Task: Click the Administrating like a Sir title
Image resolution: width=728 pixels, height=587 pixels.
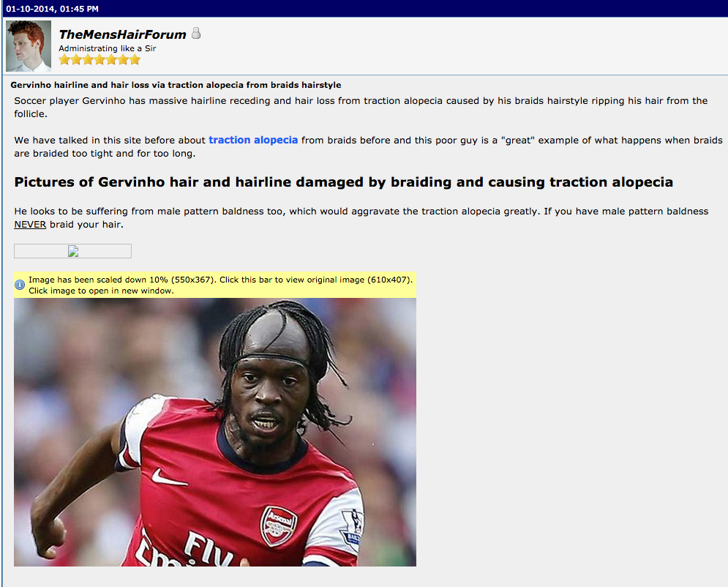Action: (x=108, y=48)
